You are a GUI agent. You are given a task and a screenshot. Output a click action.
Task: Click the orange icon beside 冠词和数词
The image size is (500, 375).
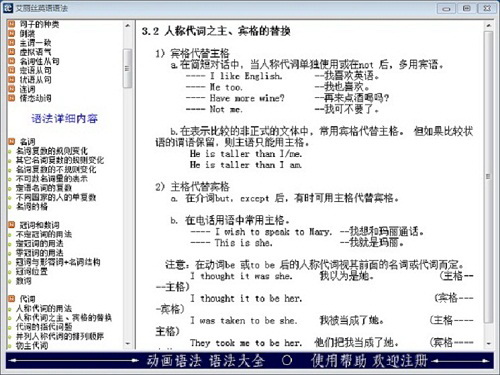click(12, 225)
